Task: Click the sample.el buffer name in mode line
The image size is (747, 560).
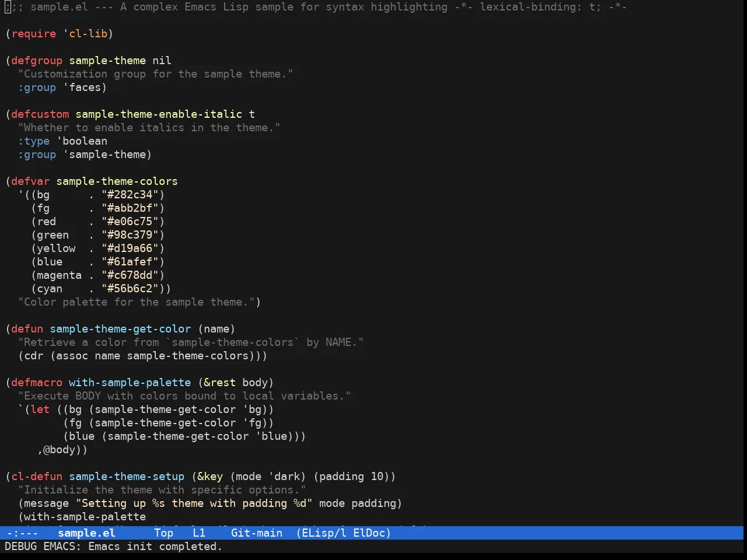Action: click(x=86, y=533)
